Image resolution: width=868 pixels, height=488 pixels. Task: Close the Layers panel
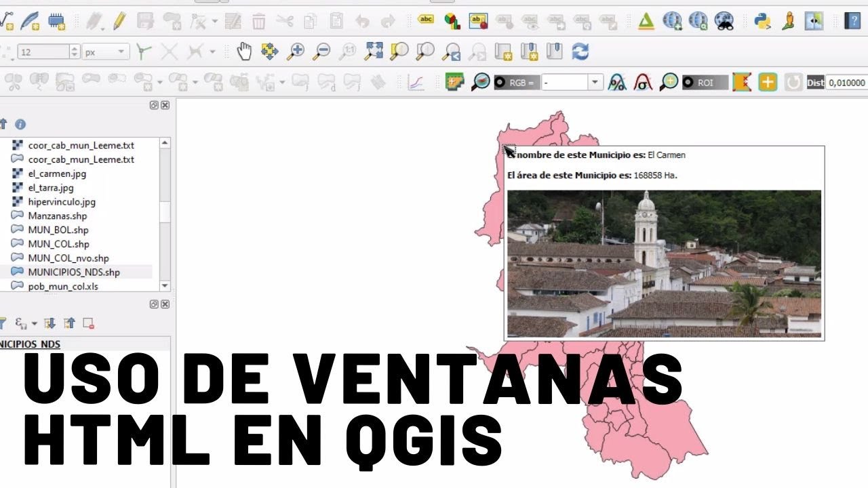(x=165, y=304)
